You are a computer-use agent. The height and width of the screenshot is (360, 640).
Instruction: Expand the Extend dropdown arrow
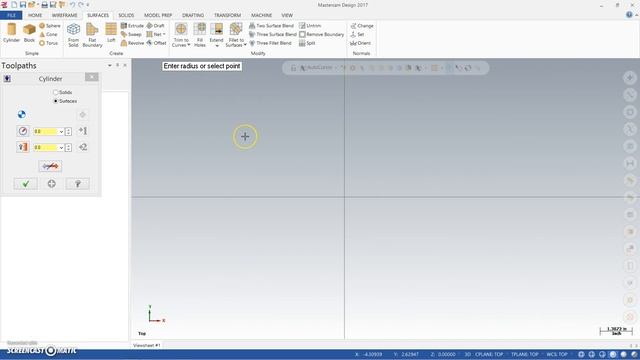pyautogui.click(x=217, y=46)
